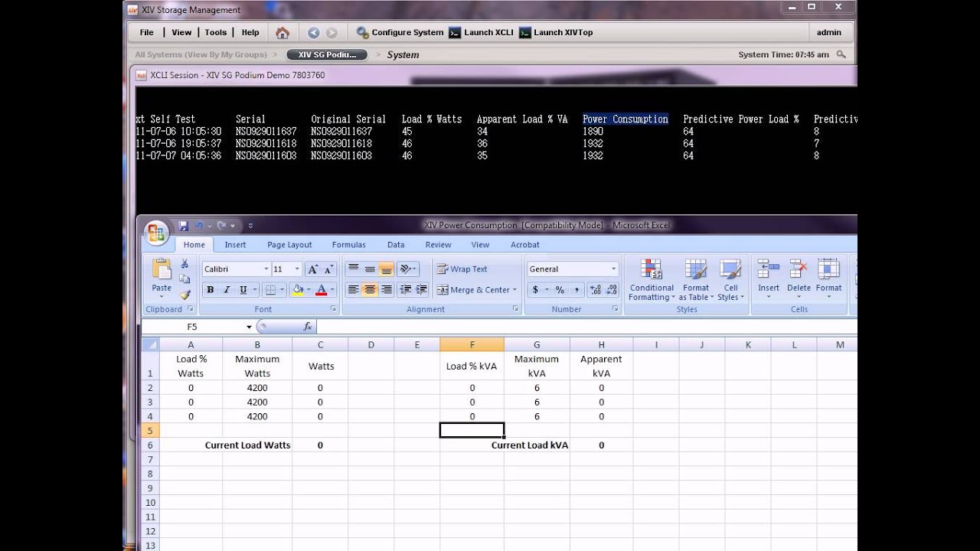Click the XIV home icon in toolbar

pyautogui.click(x=283, y=33)
